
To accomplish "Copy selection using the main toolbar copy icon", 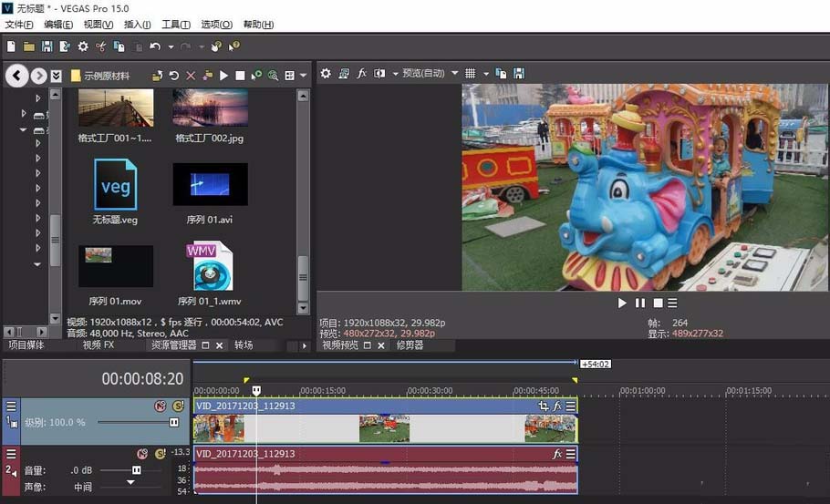I will (x=119, y=46).
